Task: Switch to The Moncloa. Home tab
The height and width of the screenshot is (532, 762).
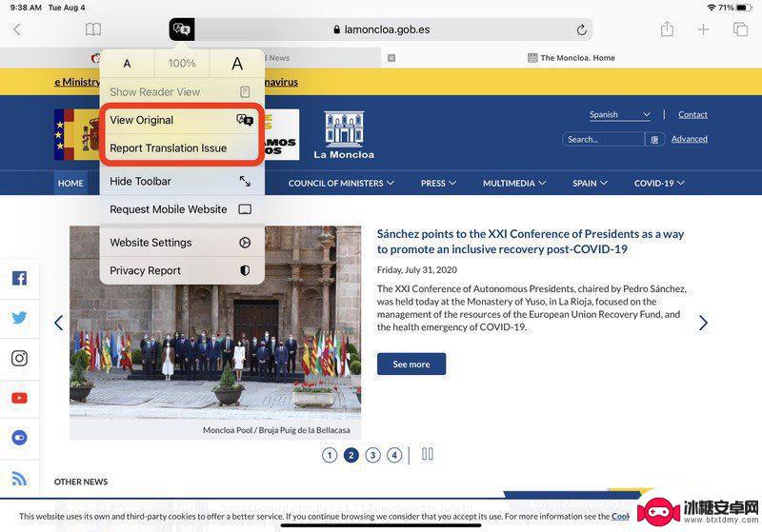Action: click(571, 58)
